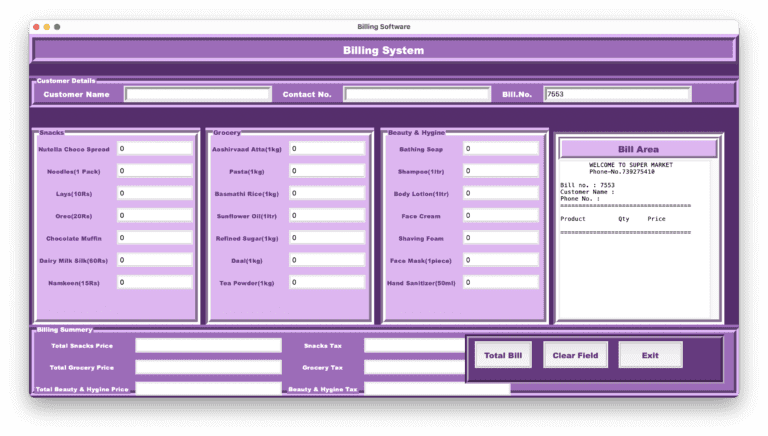Select the Bill.No. field containing 7553
The image size is (768, 436).
coord(617,94)
